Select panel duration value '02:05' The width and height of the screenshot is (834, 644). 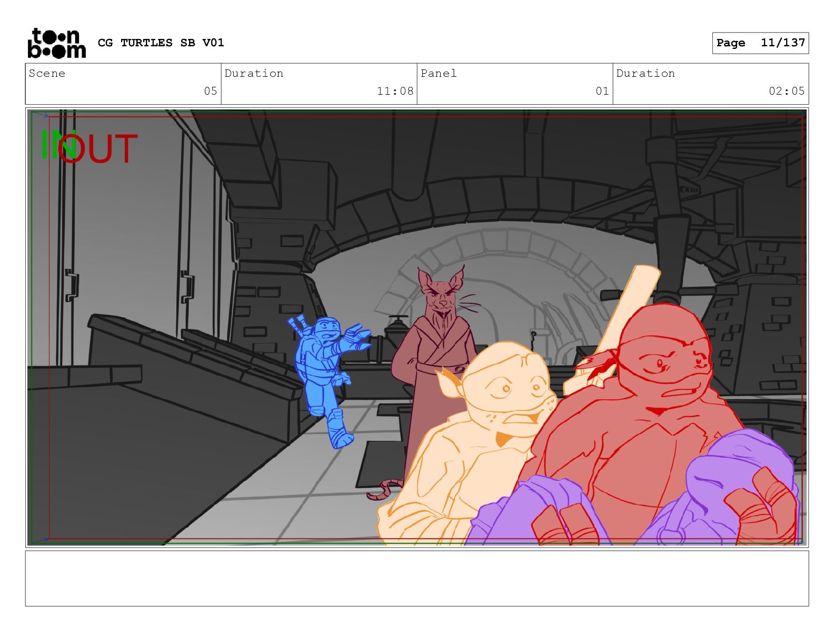point(787,91)
